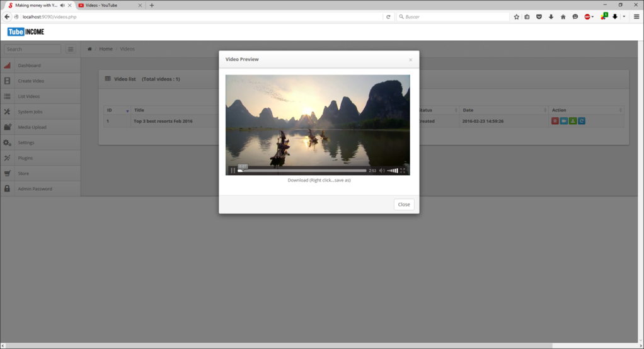Screen dimensions: 644x349
Task: Click the Admin Password lock icon
Action: [x=7, y=189]
